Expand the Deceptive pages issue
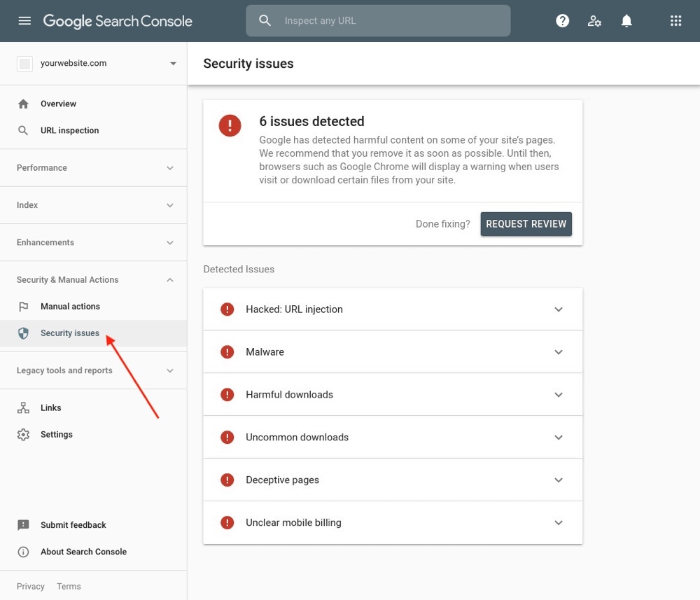The height and width of the screenshot is (600, 700). click(x=558, y=480)
